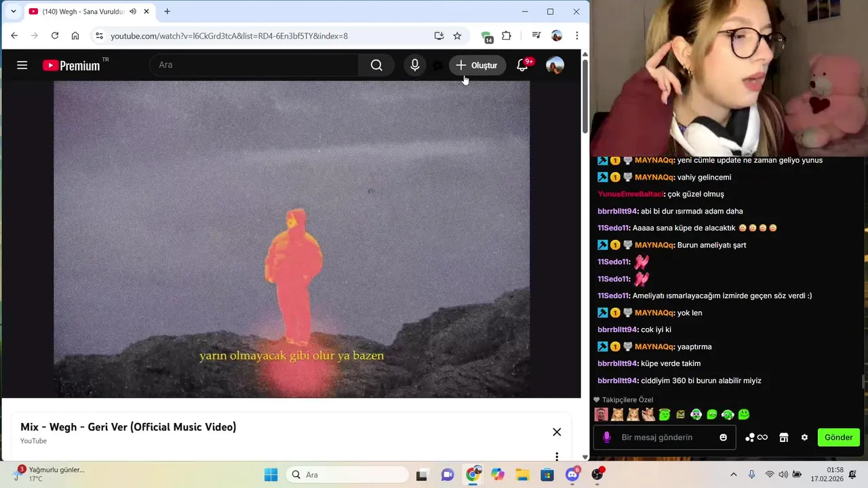Screen dimensions: 868x488
Task: Open Windows Start menu
Action: tap(271, 474)
